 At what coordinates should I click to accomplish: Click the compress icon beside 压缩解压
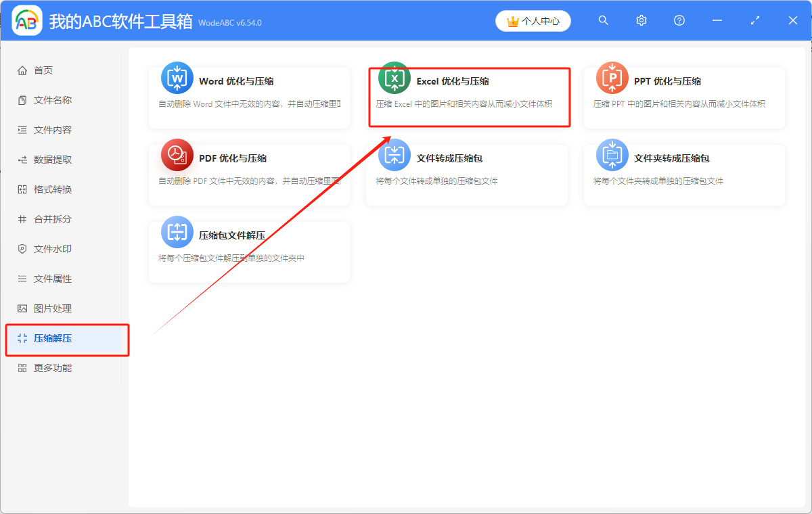pyautogui.click(x=22, y=338)
